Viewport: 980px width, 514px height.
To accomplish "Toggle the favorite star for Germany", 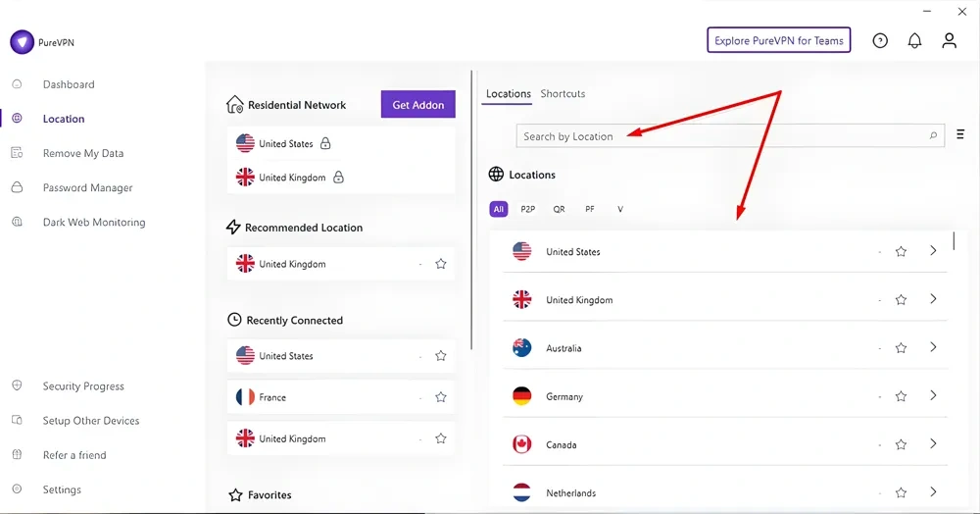I will pyautogui.click(x=901, y=396).
